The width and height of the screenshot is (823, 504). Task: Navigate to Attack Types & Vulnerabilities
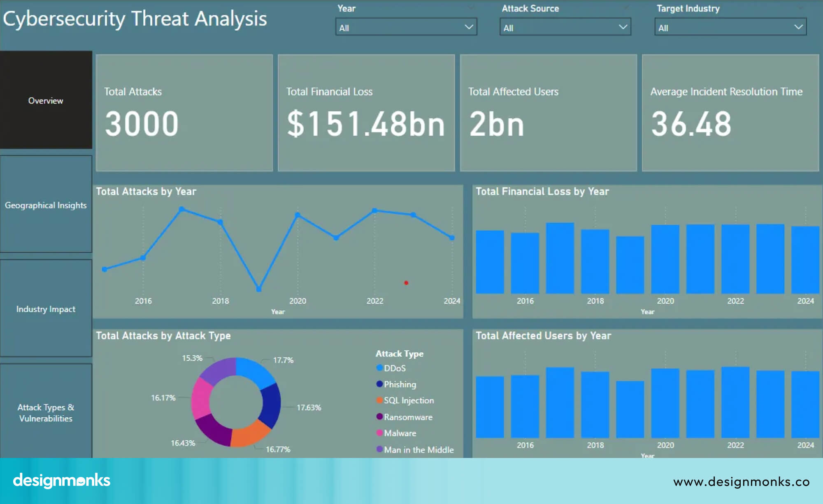point(46,413)
